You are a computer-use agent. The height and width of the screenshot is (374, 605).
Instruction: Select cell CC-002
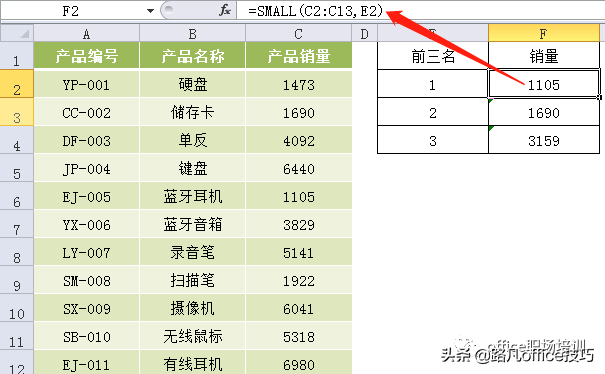86,112
